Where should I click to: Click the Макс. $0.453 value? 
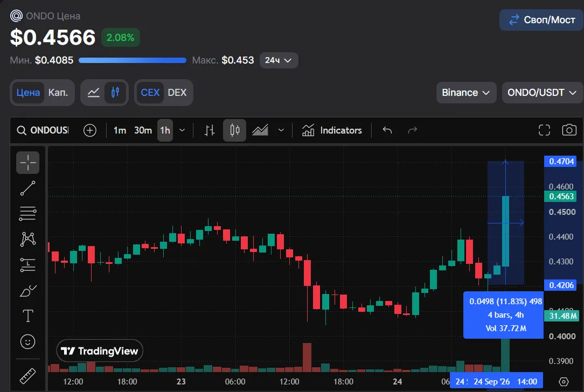[x=223, y=60]
